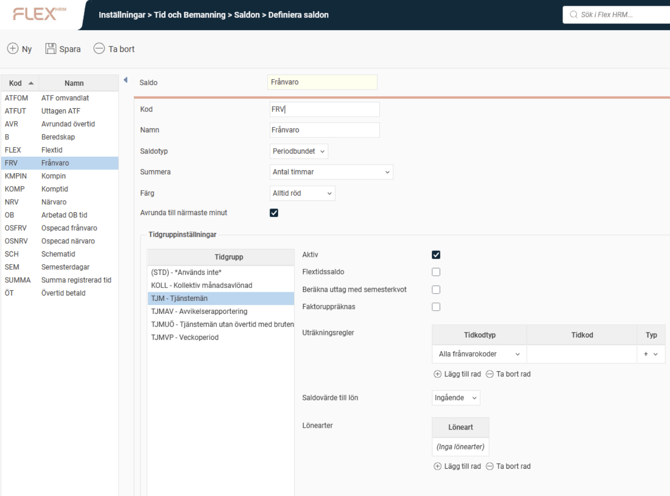Open the Saldotyp dropdown
This screenshot has height=496, width=670.
click(298, 151)
